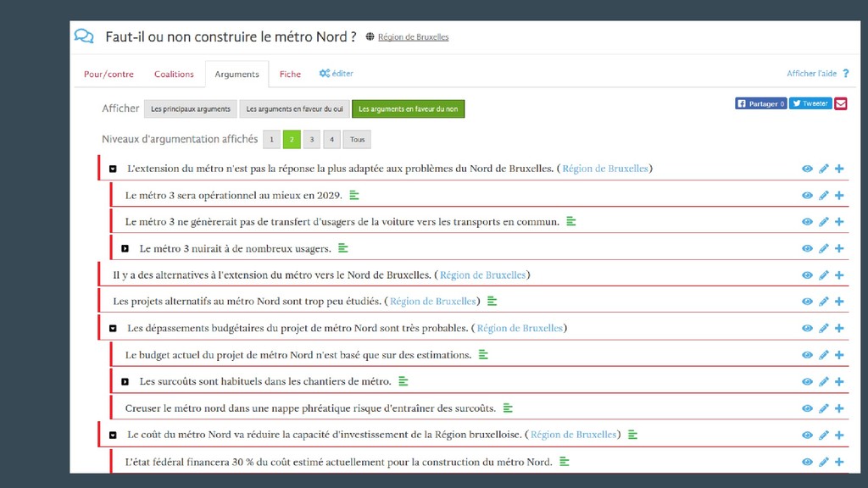Click the title 'Faut-il ou non construire le métro Nord ?'
Image resolution: width=868 pixels, height=488 pixels.
coord(231,37)
